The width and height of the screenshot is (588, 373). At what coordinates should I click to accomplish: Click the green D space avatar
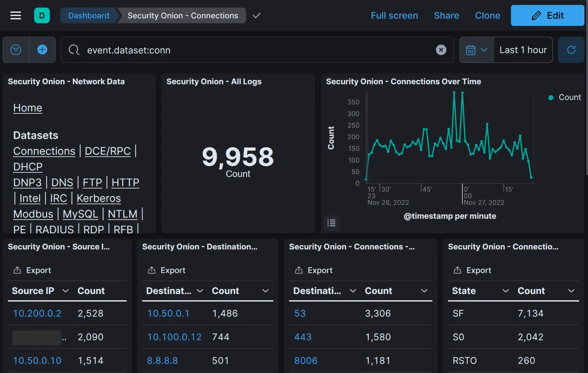coord(42,15)
